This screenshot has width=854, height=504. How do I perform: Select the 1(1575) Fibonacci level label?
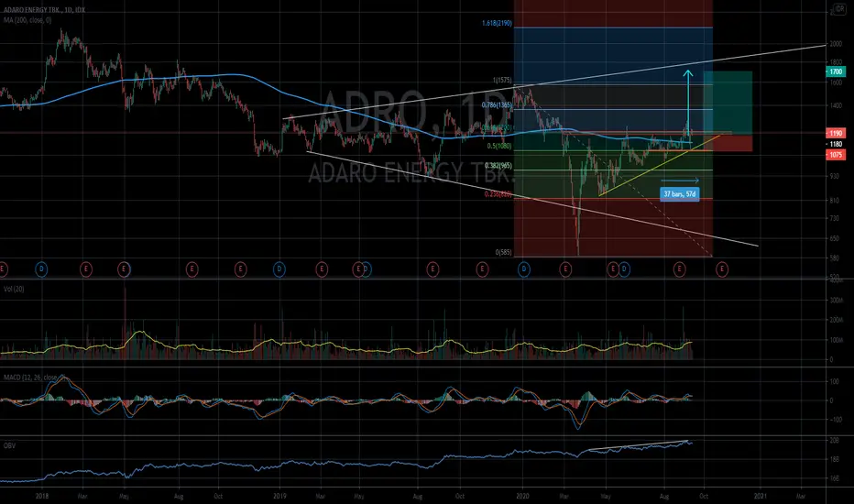(x=502, y=80)
